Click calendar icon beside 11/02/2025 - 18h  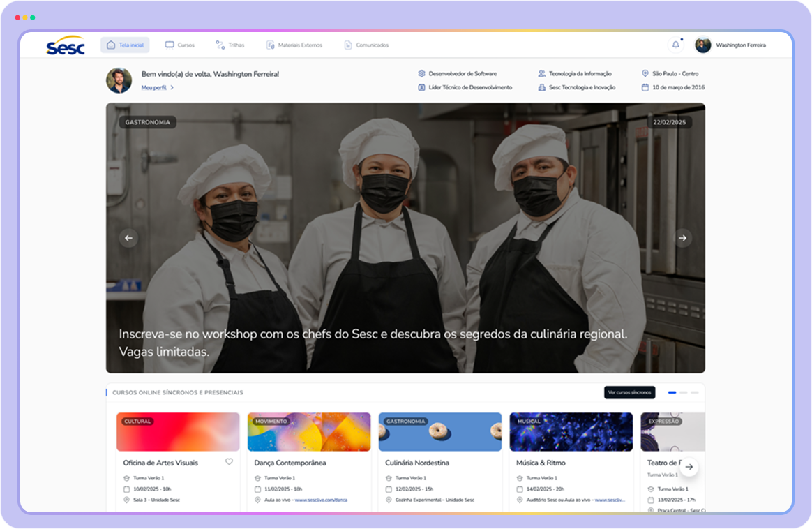[x=257, y=489]
